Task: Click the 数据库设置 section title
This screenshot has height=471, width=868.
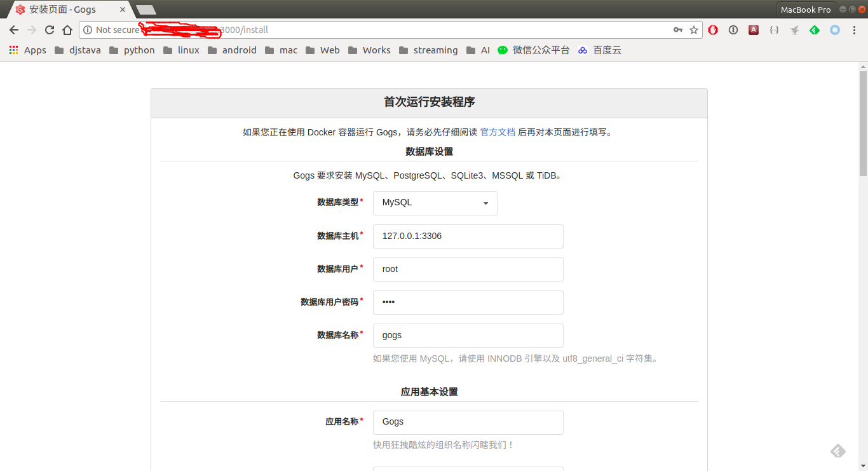Action: pos(430,151)
